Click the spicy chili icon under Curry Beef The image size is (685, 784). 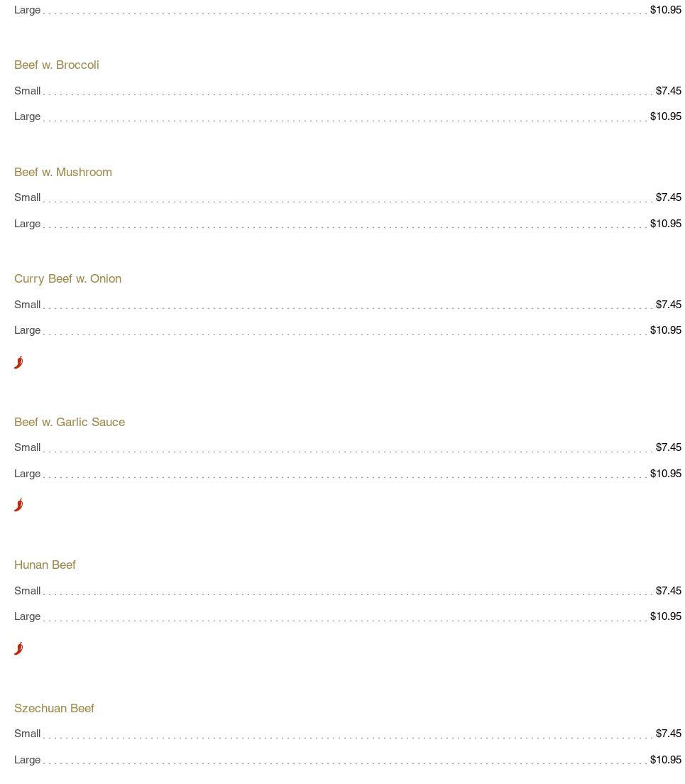tap(18, 362)
